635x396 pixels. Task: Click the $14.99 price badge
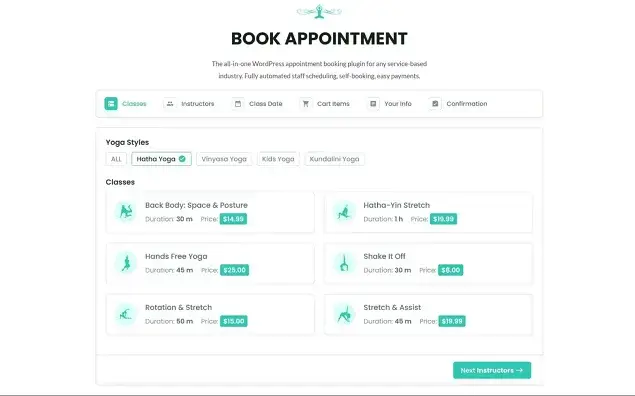233,219
